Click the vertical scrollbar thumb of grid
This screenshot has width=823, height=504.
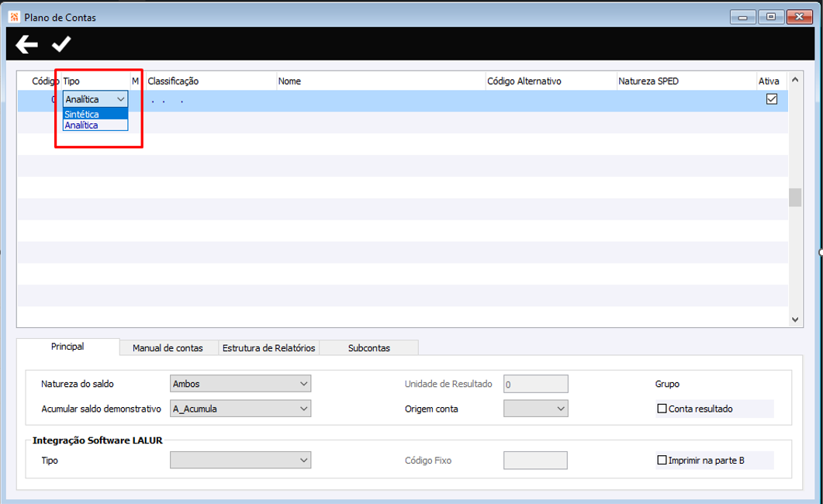click(x=795, y=197)
